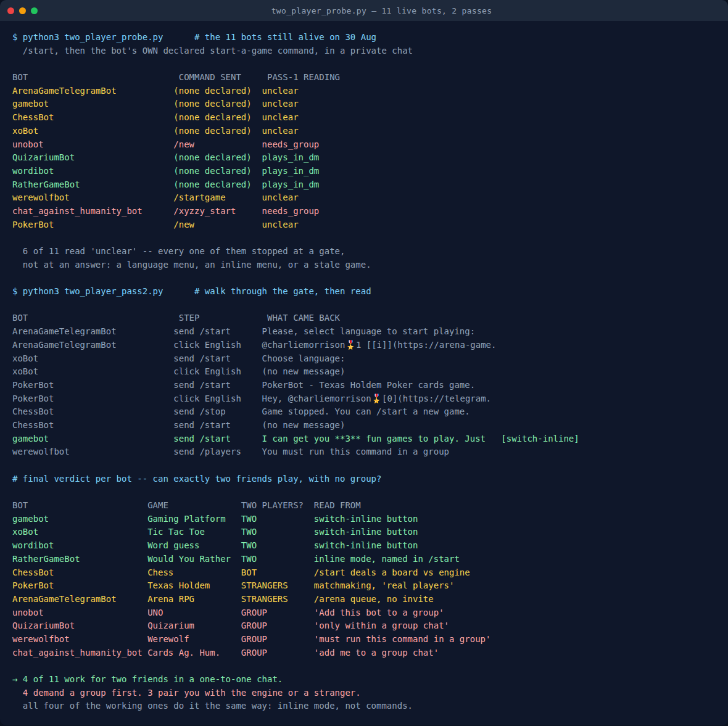Click 'ArenaGameTelegramBot' in the pass-1 table
Screen dimensions: 728x726
[64, 91]
